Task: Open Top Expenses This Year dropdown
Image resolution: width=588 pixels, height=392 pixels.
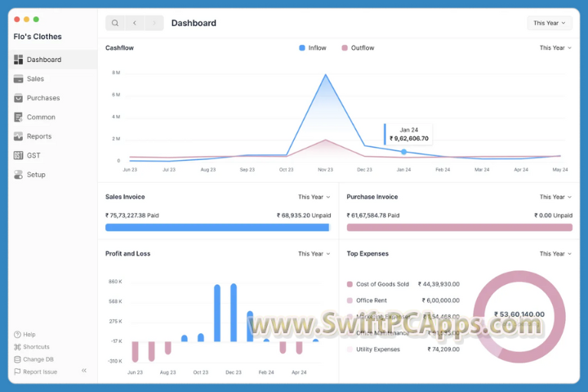Action: pyautogui.click(x=555, y=254)
